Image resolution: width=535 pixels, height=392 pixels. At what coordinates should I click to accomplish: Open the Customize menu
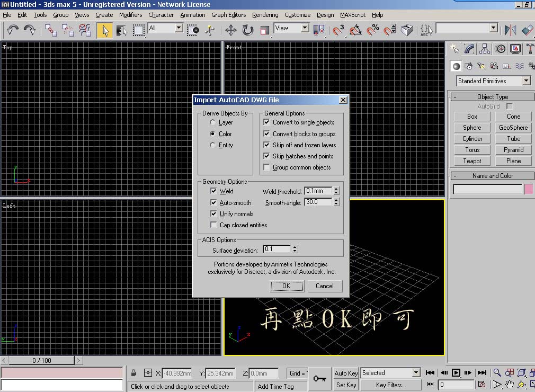point(298,15)
